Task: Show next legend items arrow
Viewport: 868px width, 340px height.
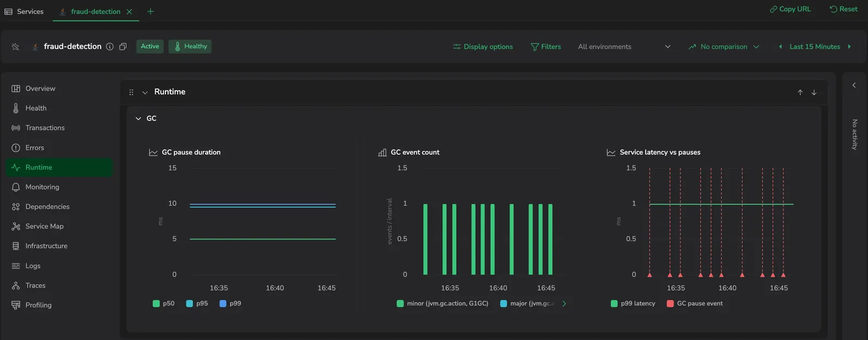Action: point(564,304)
